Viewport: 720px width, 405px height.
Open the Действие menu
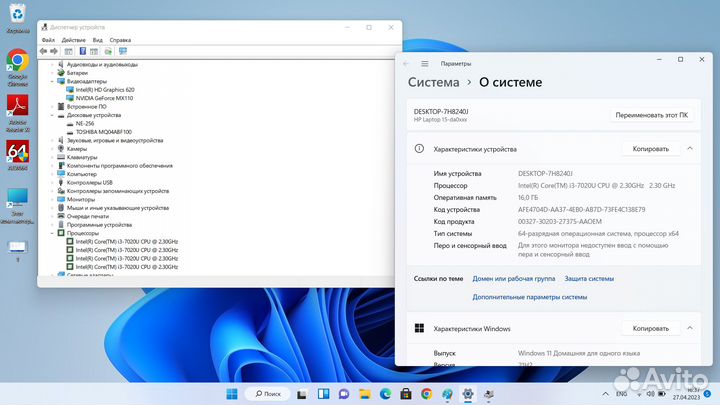(73, 40)
